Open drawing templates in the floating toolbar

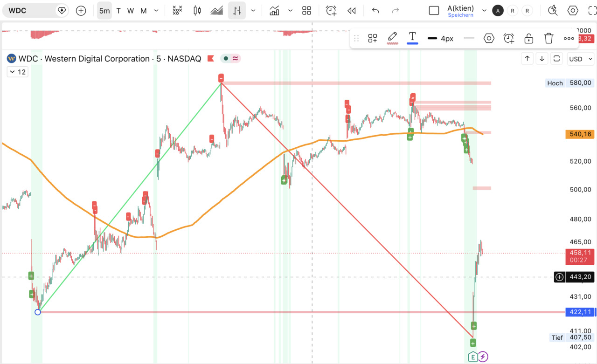pos(373,38)
